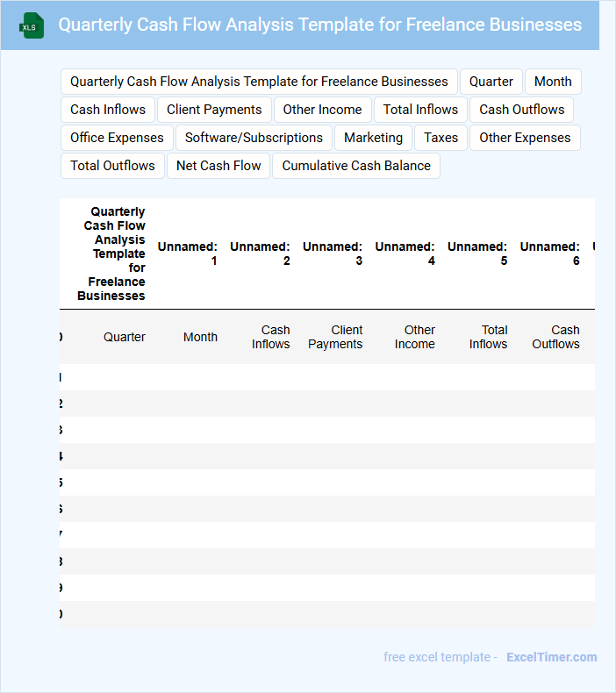Choose the Net Cash Flow tag
The height and width of the screenshot is (693, 616).
(x=218, y=166)
